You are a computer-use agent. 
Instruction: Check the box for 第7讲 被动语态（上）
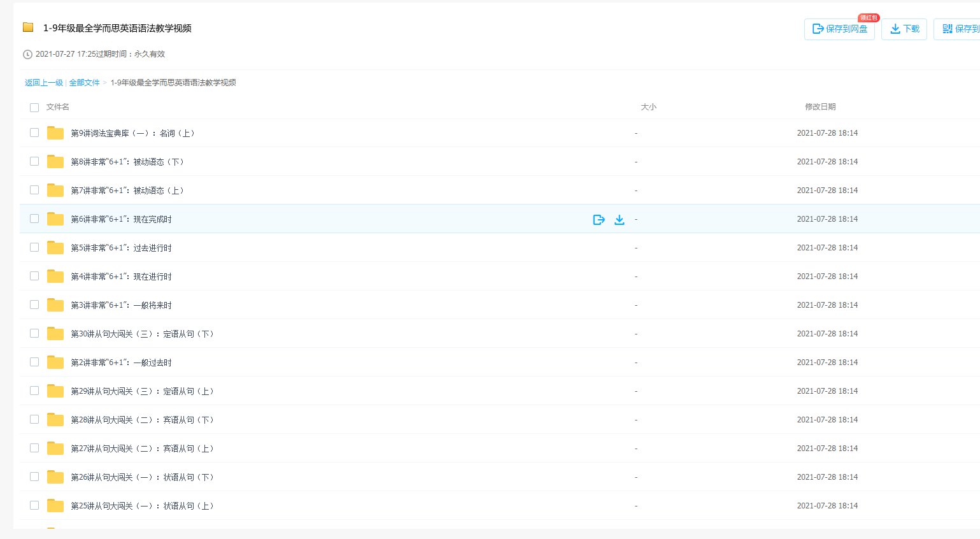pyautogui.click(x=34, y=190)
